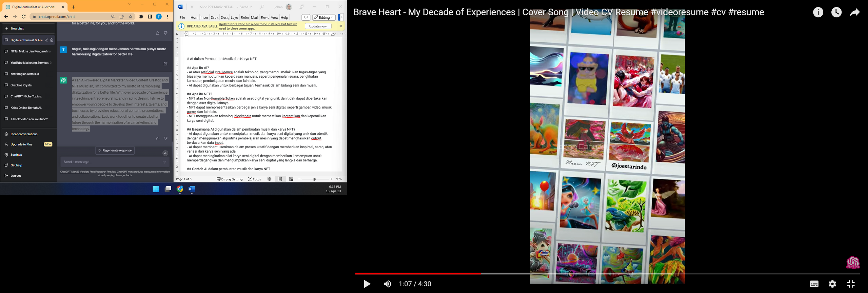Screen dimensions: 868x293
Task: Click Update now in Office update bar
Action: 318,26
